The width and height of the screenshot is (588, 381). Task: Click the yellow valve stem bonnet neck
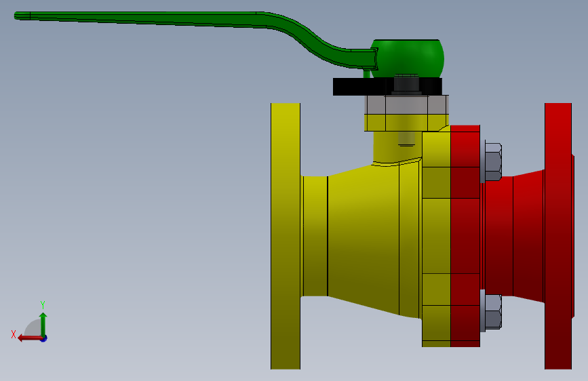pos(397,147)
